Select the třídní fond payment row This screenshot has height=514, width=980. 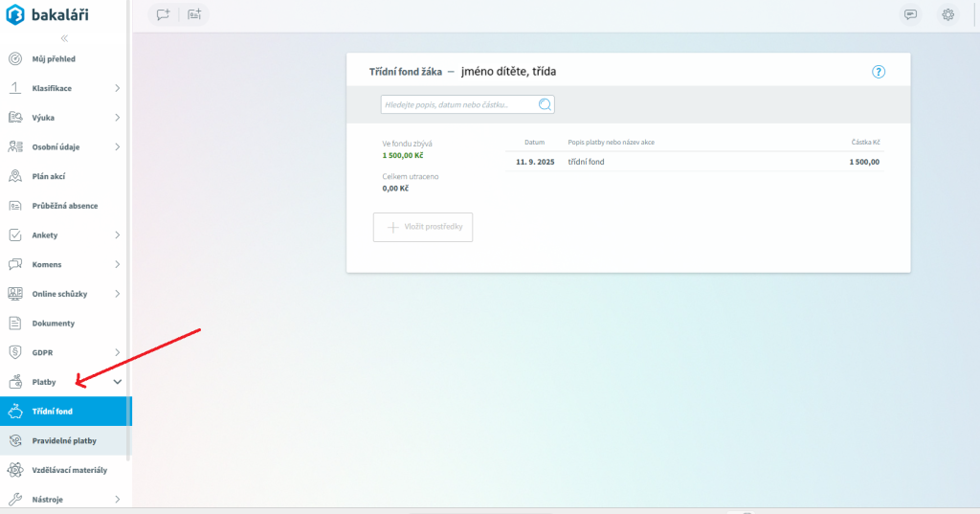(x=694, y=162)
